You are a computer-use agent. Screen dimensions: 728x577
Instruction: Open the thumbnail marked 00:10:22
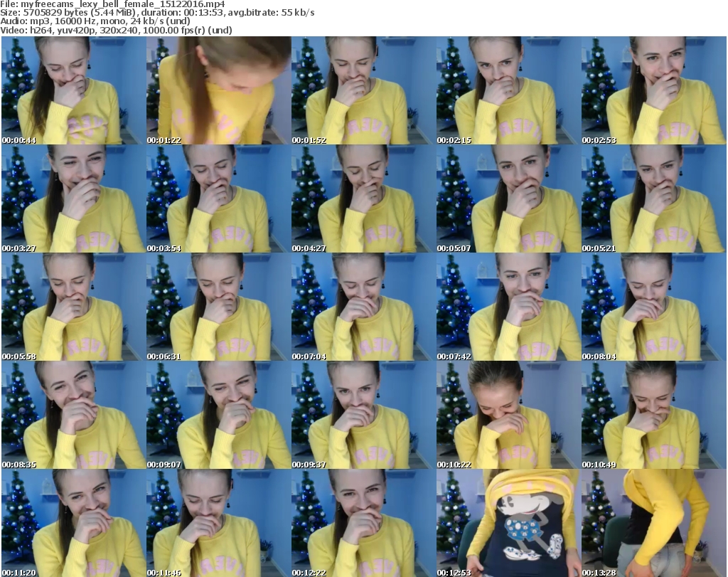[508, 415]
